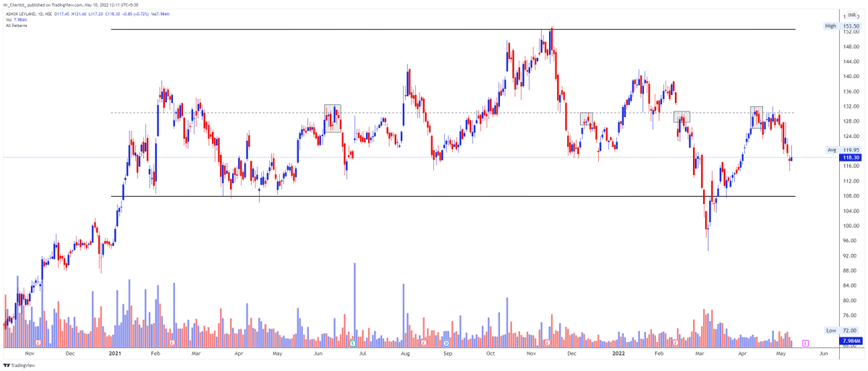Click the Avg 119.95 price label

click(x=843, y=150)
